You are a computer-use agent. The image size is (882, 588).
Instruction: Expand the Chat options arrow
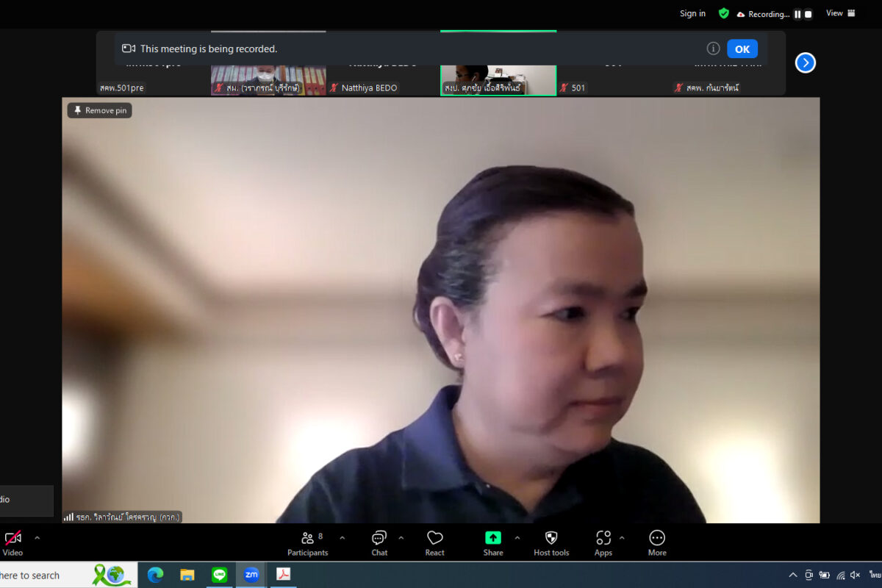tap(401, 538)
